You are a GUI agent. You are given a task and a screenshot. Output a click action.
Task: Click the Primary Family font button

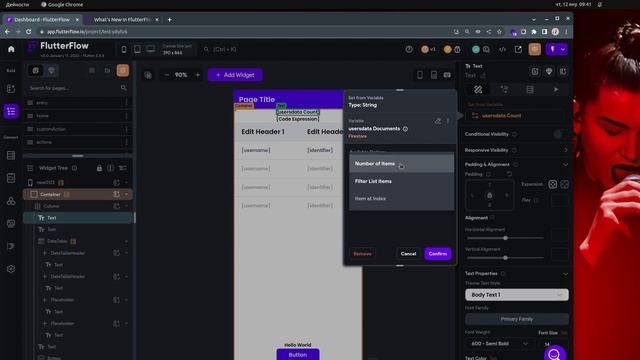click(x=517, y=319)
